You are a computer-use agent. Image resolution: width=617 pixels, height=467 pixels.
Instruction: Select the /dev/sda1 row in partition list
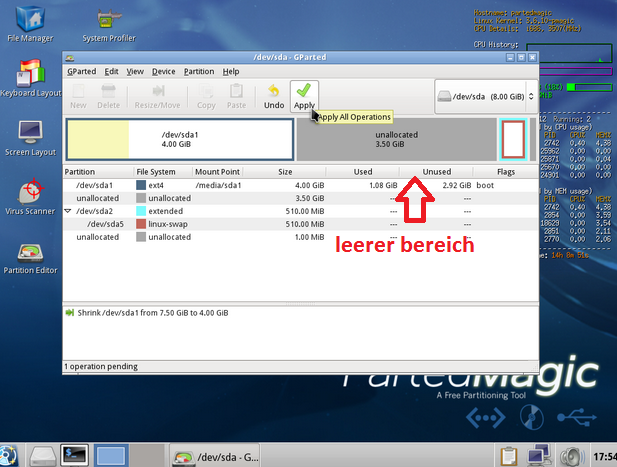[301, 185]
